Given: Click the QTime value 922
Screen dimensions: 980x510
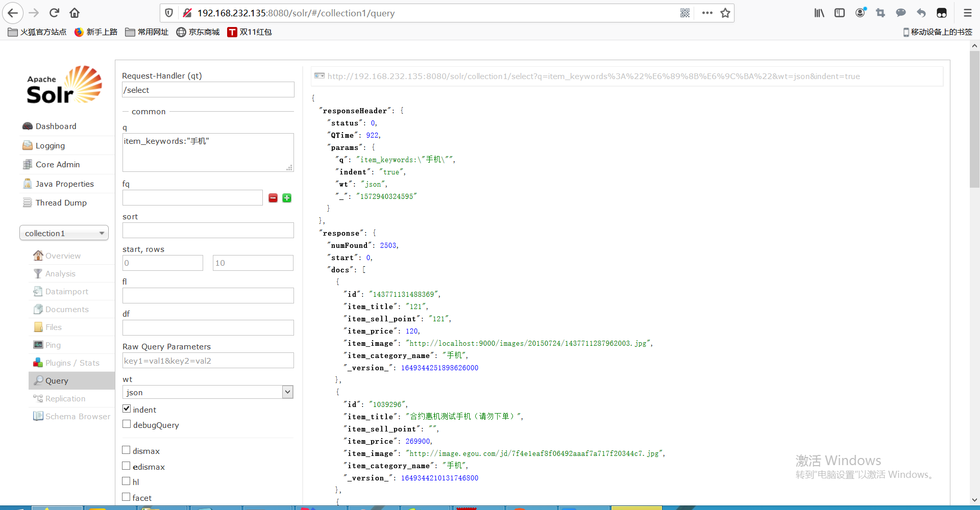Looking at the screenshot, I should tap(372, 135).
